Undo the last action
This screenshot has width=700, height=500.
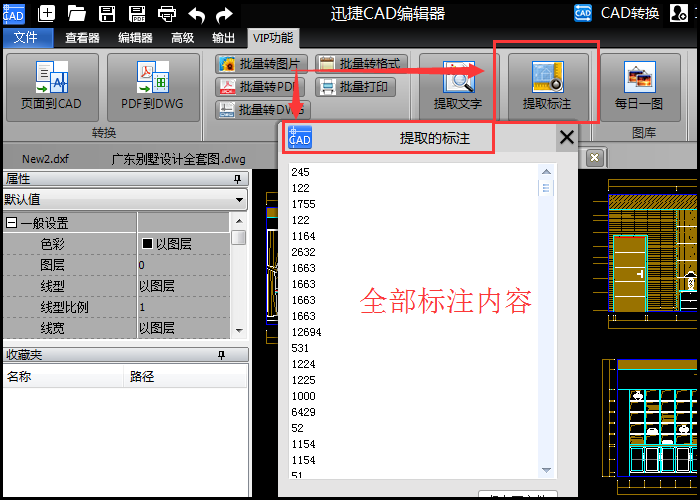point(196,15)
